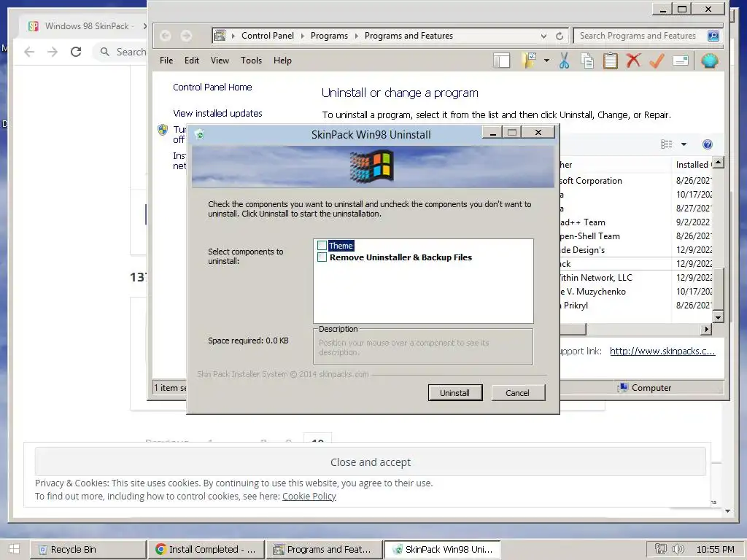Click the network tray icon
Screen dimensions: 747x560
point(660,549)
